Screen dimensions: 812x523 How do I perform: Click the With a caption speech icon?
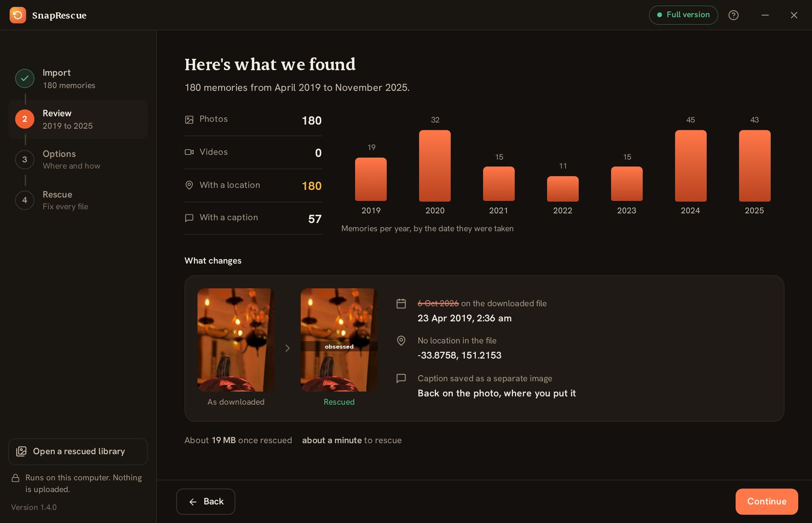pyautogui.click(x=189, y=218)
